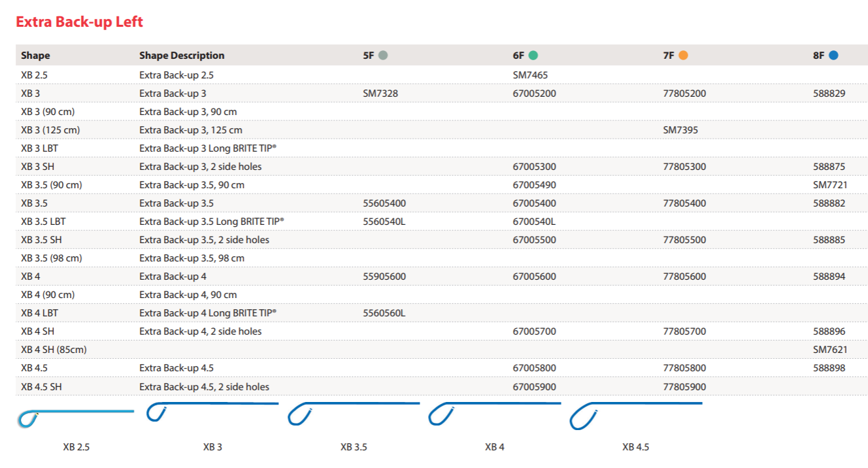Click the 6F column header label
The image size is (868, 468).
[519, 56]
